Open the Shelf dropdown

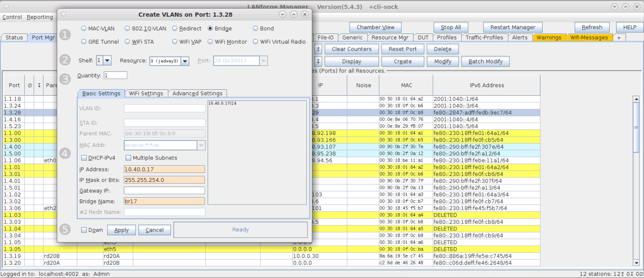107,61
